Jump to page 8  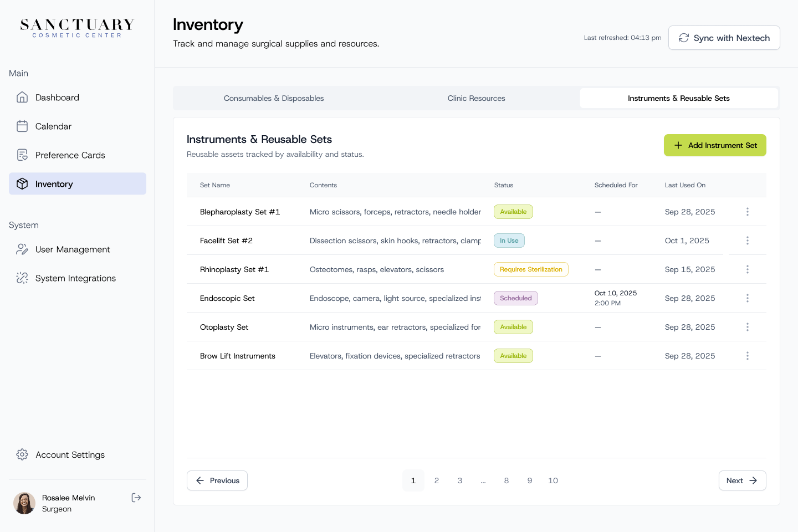coord(507,480)
